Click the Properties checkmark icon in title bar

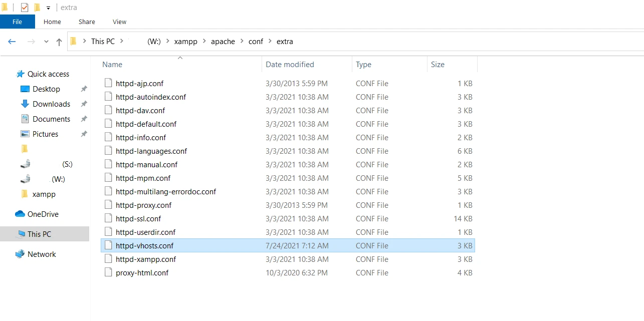(25, 8)
